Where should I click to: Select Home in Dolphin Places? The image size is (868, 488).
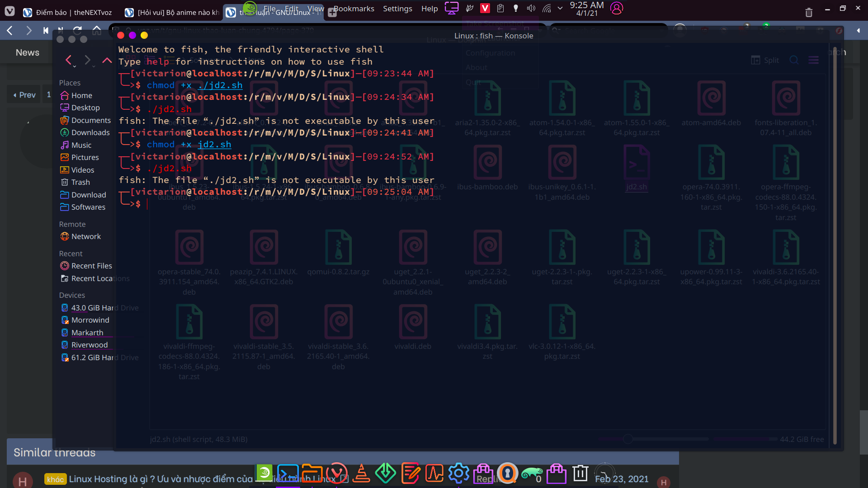coord(81,95)
